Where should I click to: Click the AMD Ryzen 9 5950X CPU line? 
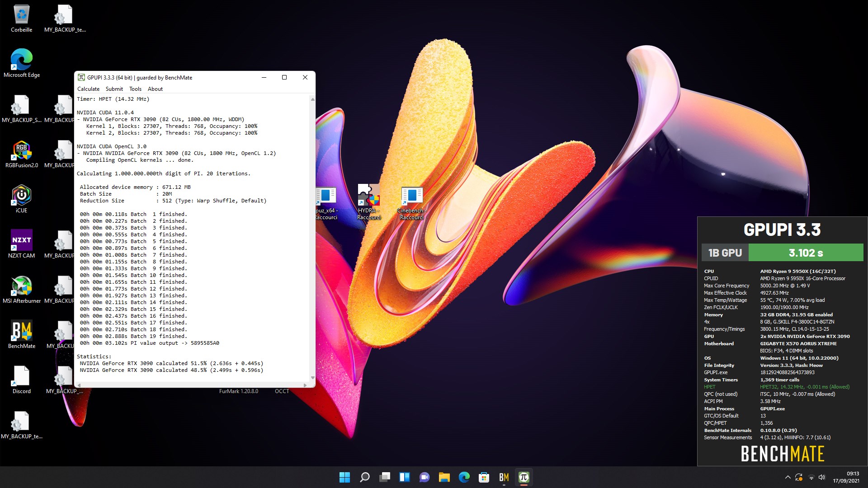798,271
